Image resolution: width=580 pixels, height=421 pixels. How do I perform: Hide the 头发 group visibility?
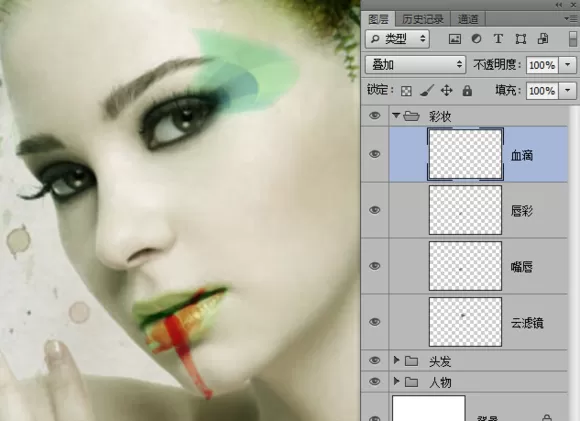pos(375,360)
